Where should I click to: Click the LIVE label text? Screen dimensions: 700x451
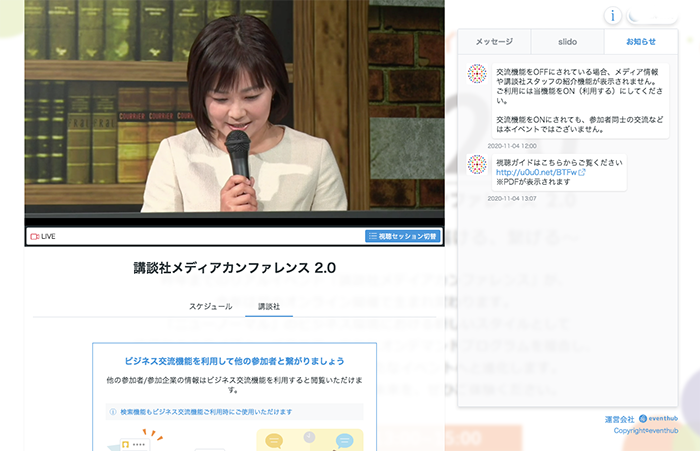pyautogui.click(x=48, y=237)
